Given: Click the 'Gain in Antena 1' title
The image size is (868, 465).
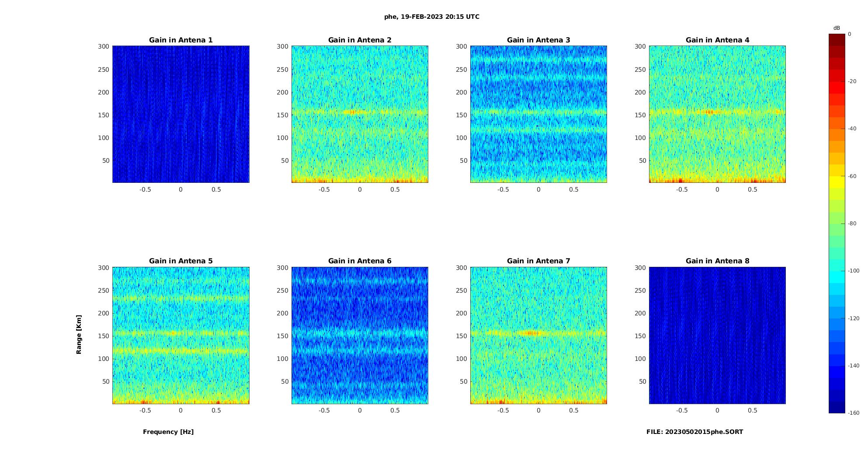Looking at the screenshot, I should (181, 40).
